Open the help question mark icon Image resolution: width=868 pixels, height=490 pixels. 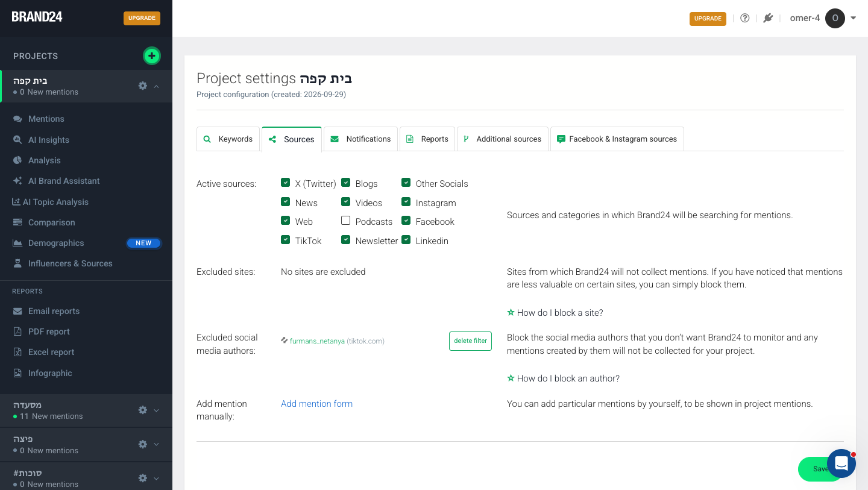click(745, 18)
